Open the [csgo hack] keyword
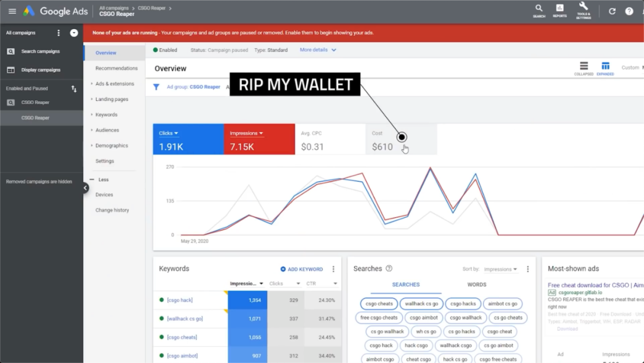 180,300
